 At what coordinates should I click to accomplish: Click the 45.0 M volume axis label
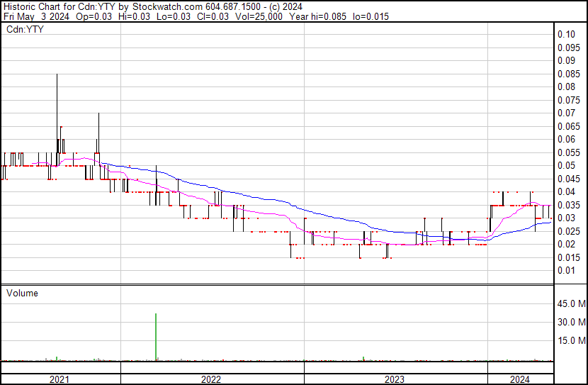pos(571,304)
